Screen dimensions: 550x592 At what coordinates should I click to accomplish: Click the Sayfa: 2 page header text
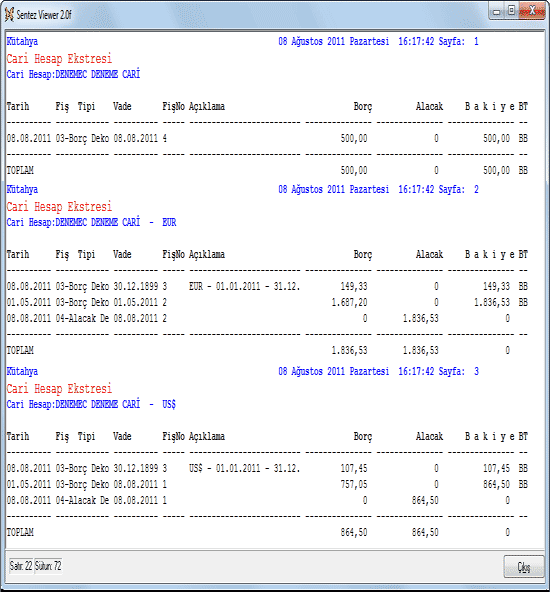458,189
